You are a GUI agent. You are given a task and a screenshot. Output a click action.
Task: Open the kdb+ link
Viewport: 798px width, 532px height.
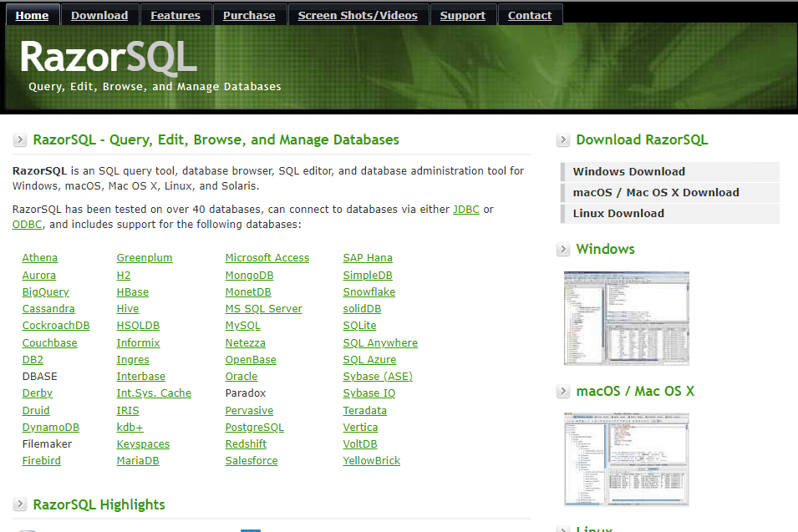click(x=130, y=428)
